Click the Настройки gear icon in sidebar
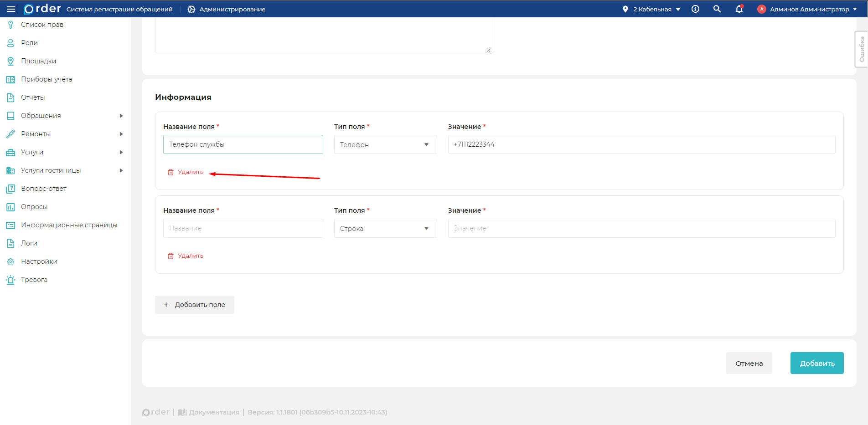868x425 pixels. pos(10,261)
